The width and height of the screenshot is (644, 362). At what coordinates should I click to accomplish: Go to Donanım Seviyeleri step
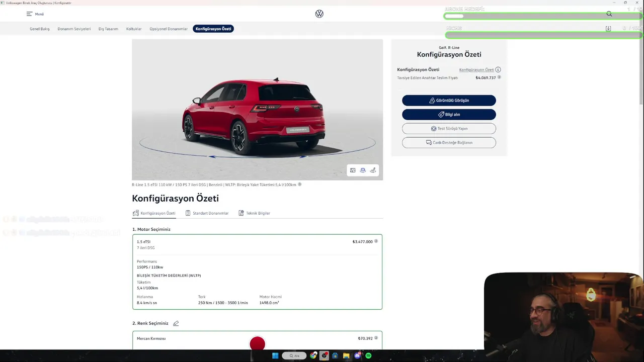(x=74, y=29)
